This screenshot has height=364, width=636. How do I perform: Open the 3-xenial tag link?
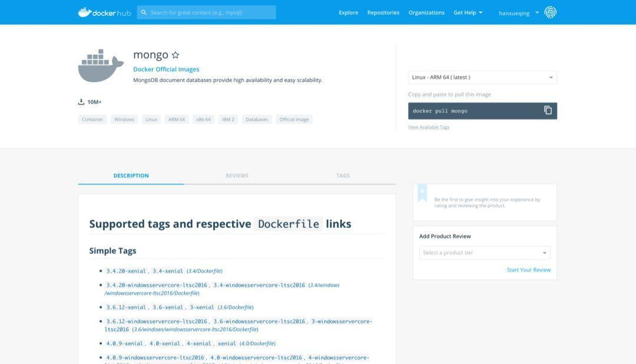tap(202, 307)
